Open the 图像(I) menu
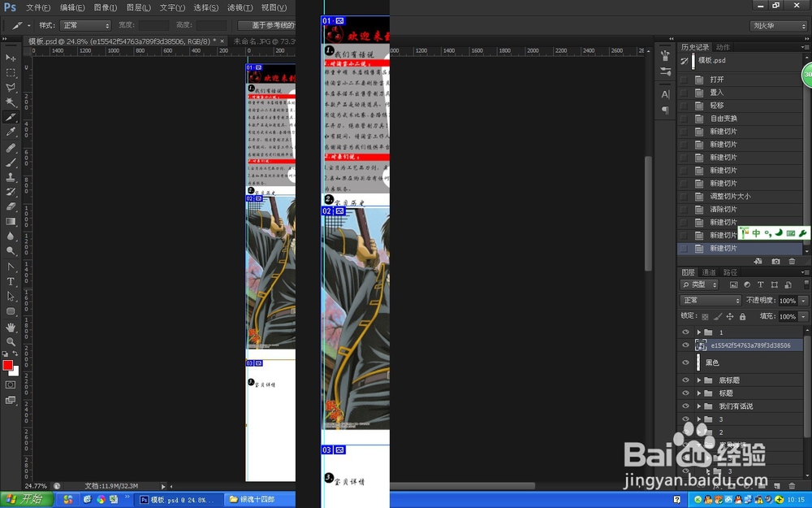Screen dimensions: 812x508 (x=105, y=8)
